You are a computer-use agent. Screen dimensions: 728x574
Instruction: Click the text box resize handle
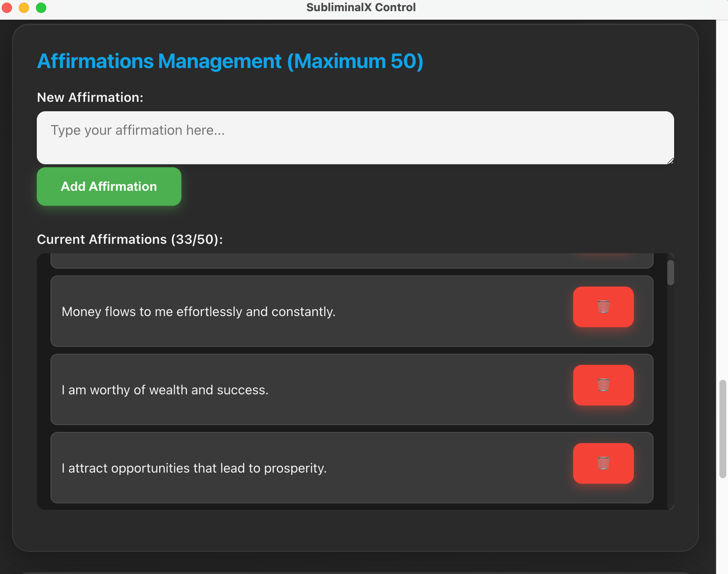pos(670,161)
